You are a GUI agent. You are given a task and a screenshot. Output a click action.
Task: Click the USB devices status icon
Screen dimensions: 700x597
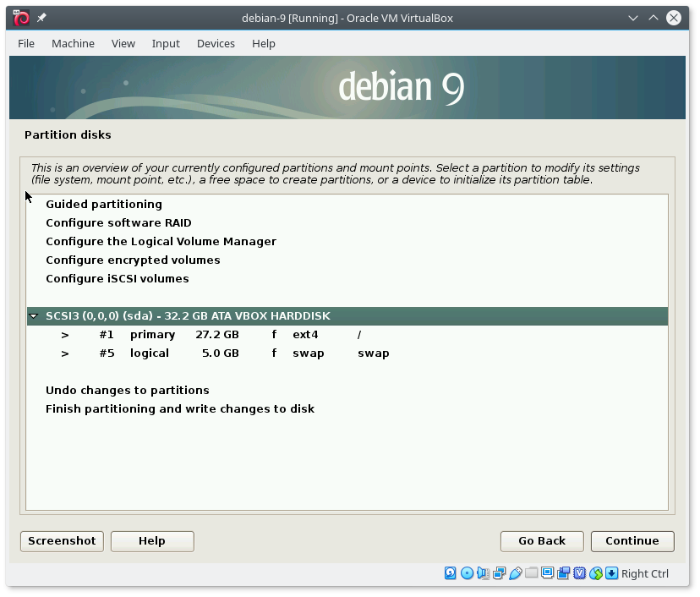515,573
